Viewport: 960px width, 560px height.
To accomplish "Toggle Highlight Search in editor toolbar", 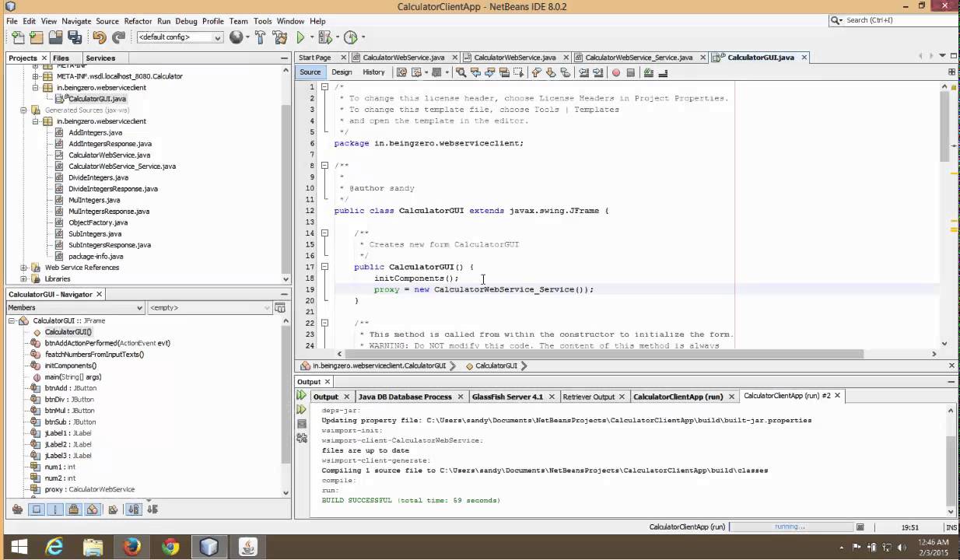I will pyautogui.click(x=505, y=72).
